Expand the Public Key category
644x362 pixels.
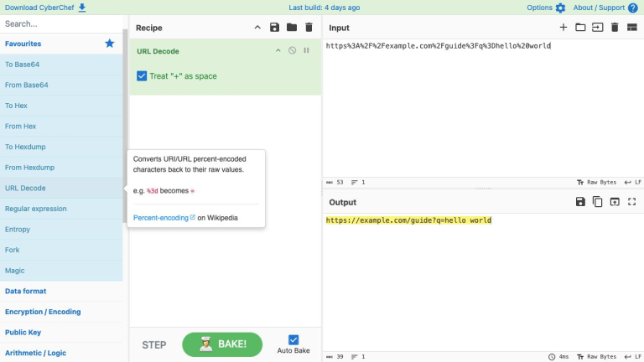[x=61, y=332]
